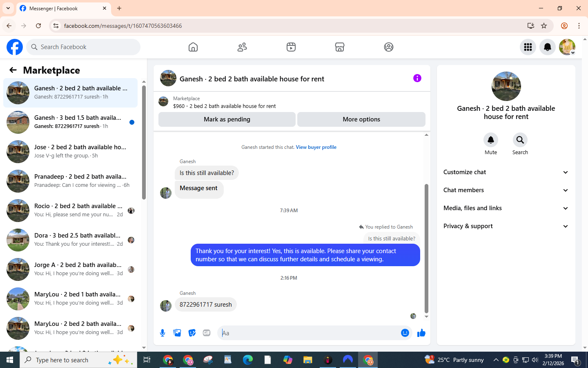Expand Customize chat section

pos(506,172)
